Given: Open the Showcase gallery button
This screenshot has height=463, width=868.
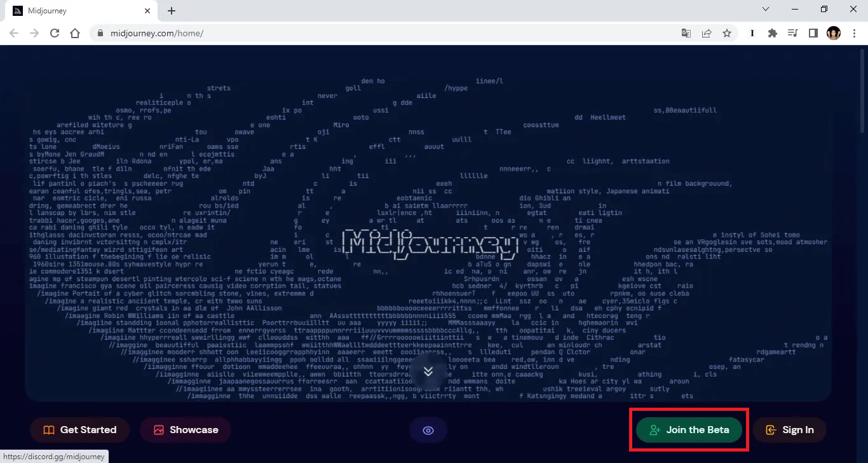Looking at the screenshot, I should click(x=185, y=430).
